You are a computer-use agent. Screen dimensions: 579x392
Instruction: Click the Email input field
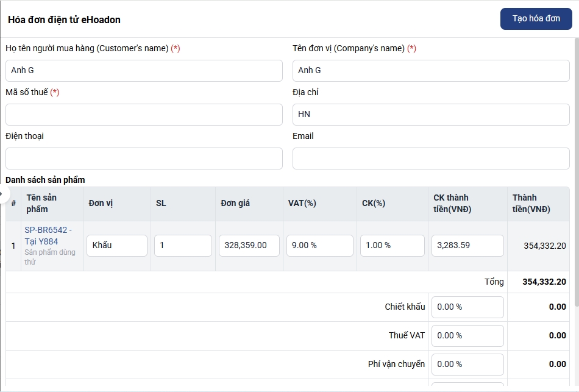tap(431, 159)
